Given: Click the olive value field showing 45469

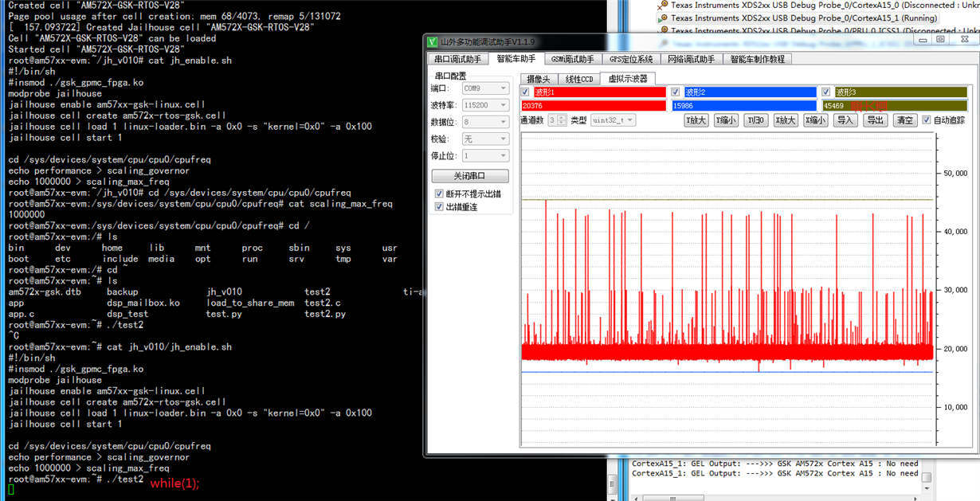Looking at the screenshot, I should [x=895, y=106].
